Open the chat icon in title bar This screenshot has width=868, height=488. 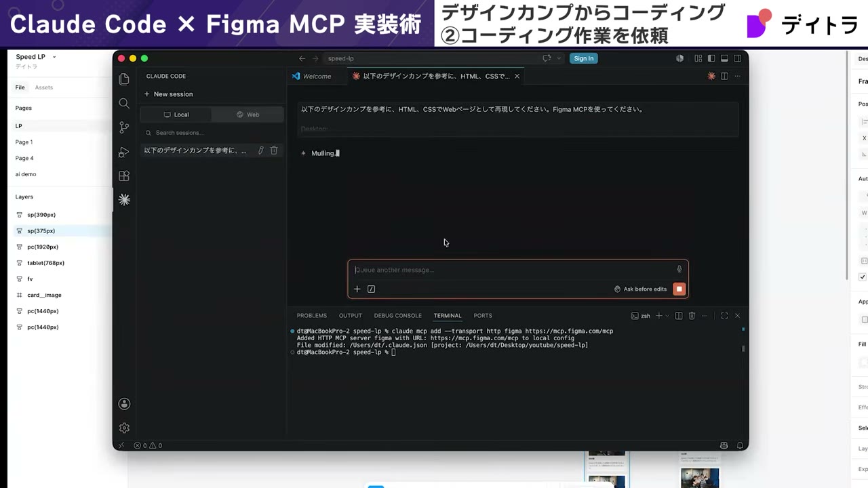tap(547, 58)
